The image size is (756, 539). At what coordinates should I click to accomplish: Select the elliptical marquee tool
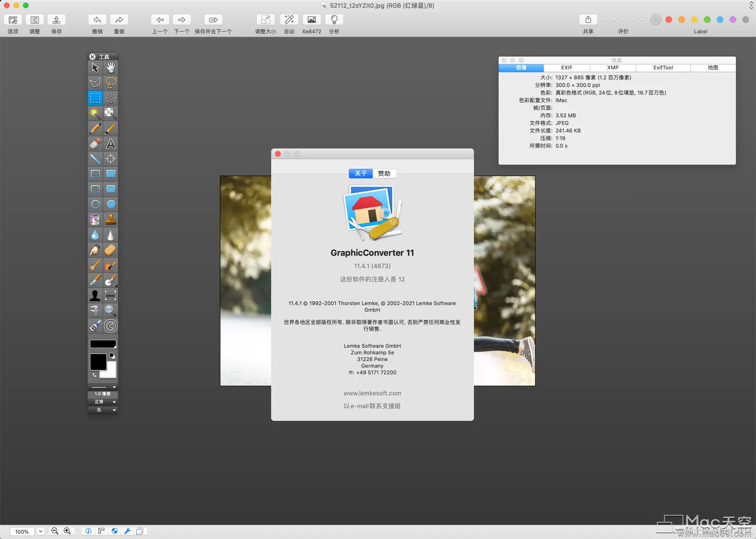point(111,98)
